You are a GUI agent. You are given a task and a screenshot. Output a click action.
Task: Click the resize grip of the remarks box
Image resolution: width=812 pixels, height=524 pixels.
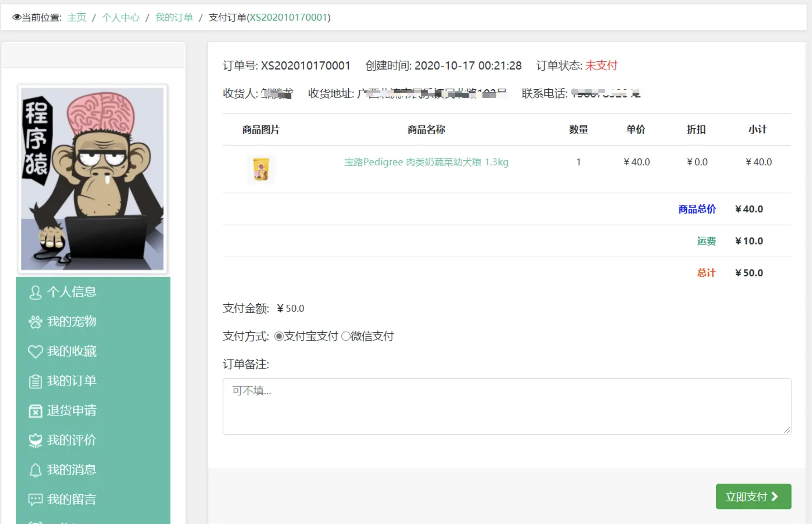(x=786, y=431)
